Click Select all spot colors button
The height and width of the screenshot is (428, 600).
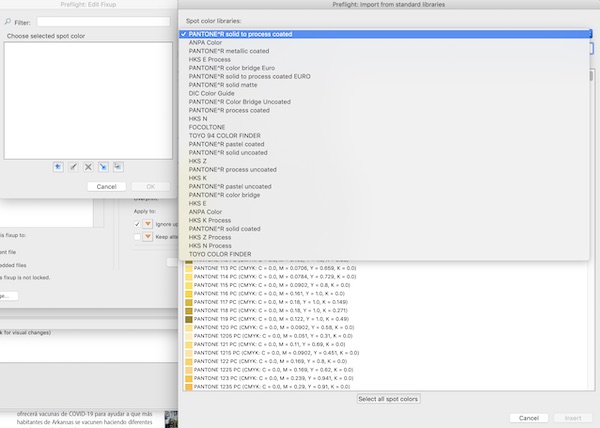pos(388,399)
